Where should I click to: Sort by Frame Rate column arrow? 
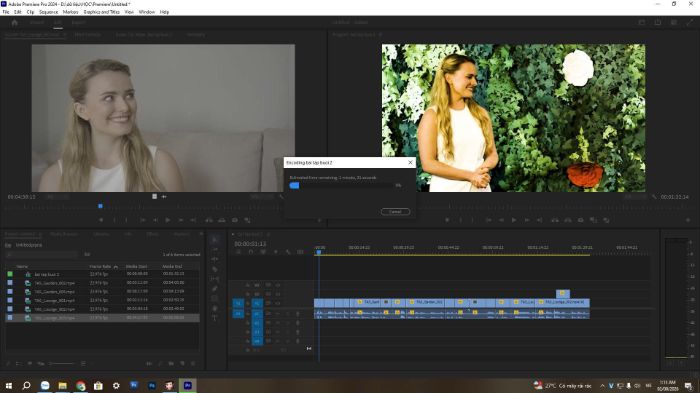(x=116, y=267)
